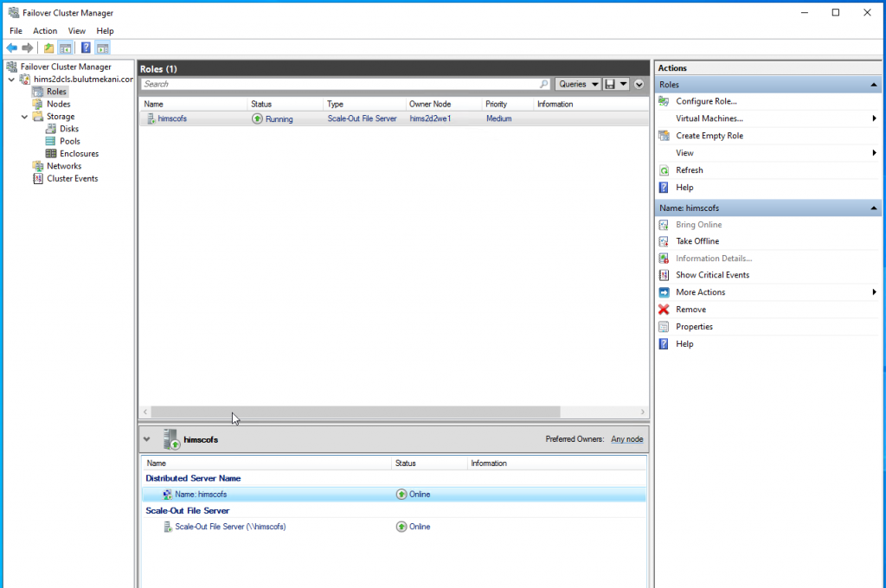Click the roles Search field
Image resolution: width=886 pixels, height=588 pixels.
(339, 84)
